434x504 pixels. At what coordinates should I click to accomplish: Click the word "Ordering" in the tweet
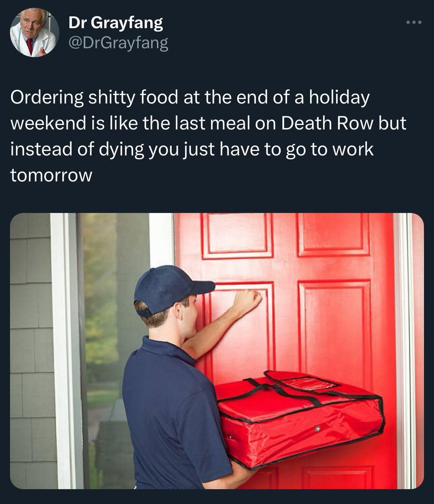(47, 98)
